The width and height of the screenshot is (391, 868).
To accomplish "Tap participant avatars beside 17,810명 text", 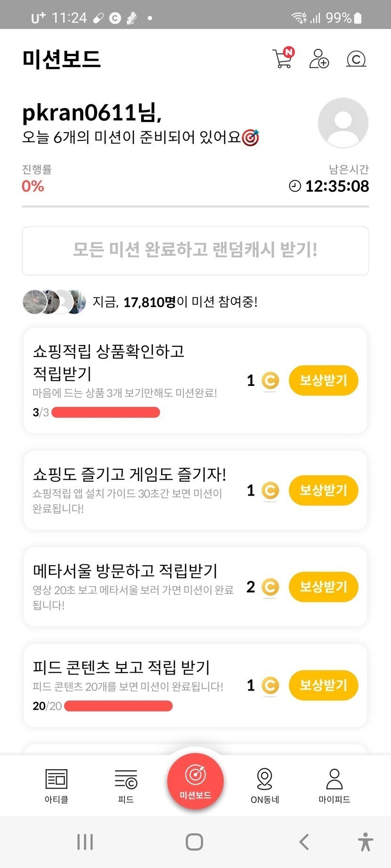I will point(54,302).
